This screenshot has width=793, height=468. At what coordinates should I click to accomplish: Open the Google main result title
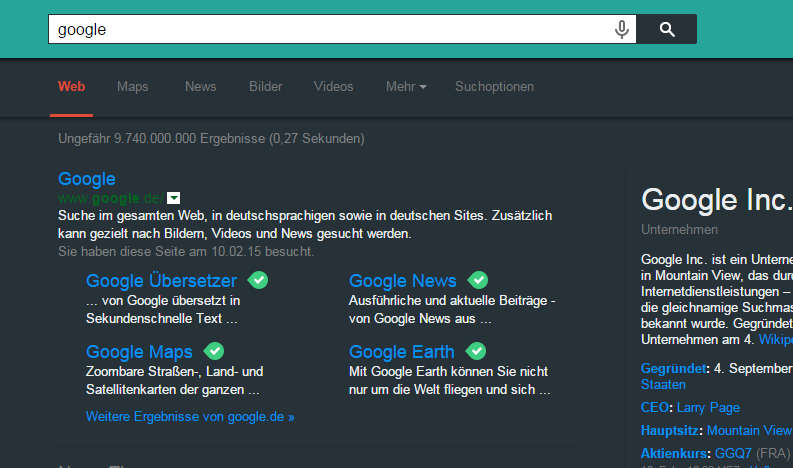tap(86, 179)
